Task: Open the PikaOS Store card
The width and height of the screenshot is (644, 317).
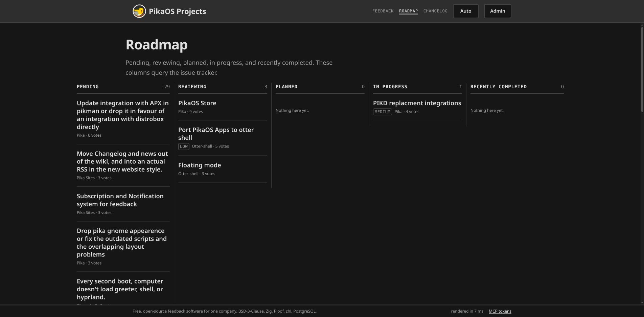Action: tap(197, 103)
